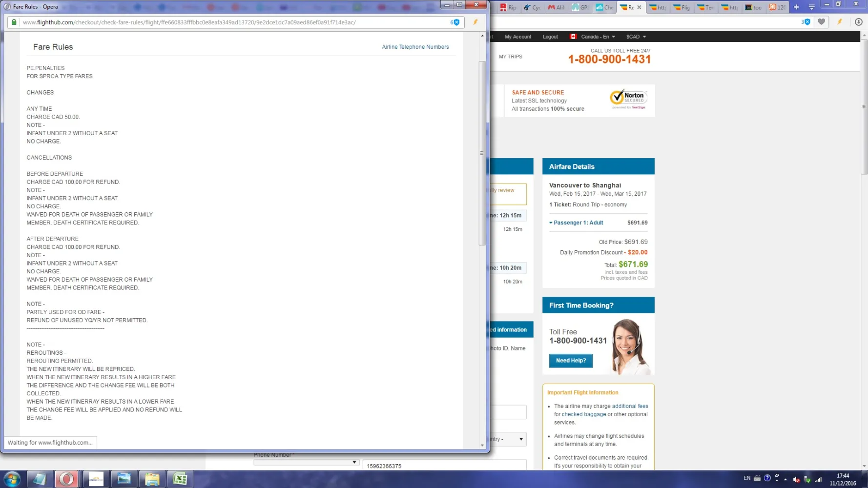868x488 pixels.
Task: Click the help question mark tray icon
Action: point(767,478)
